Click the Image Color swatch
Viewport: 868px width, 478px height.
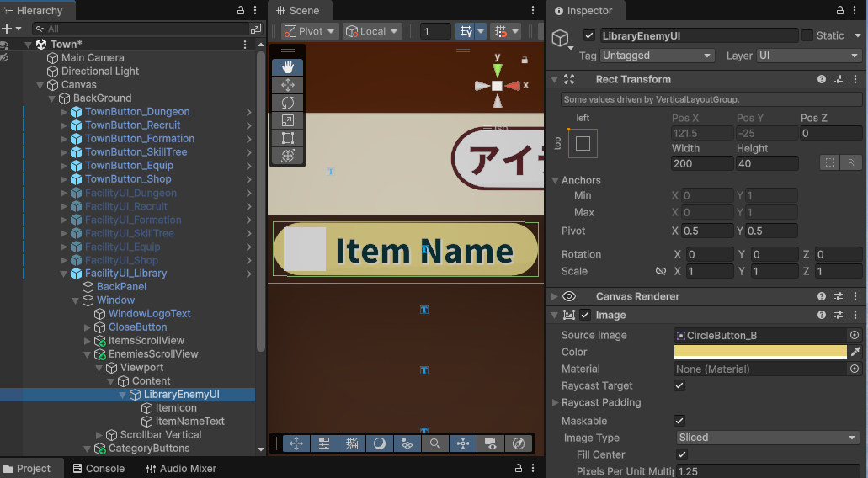tap(760, 352)
